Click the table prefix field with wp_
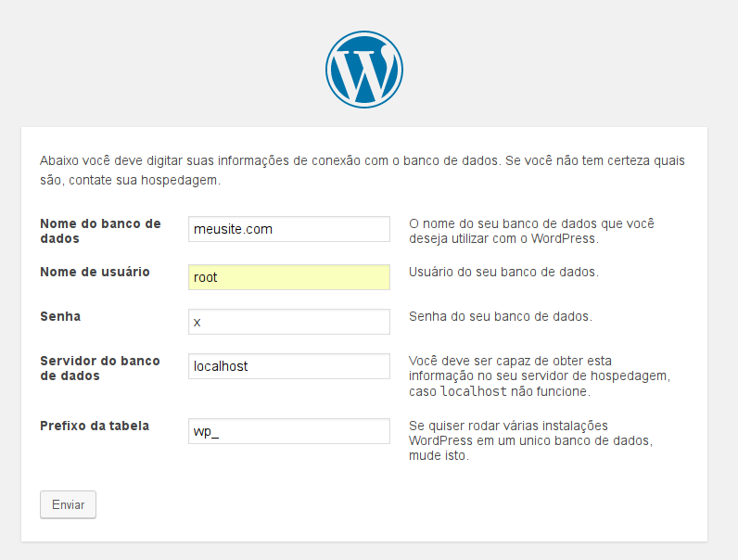This screenshot has width=738, height=560. 289,431
